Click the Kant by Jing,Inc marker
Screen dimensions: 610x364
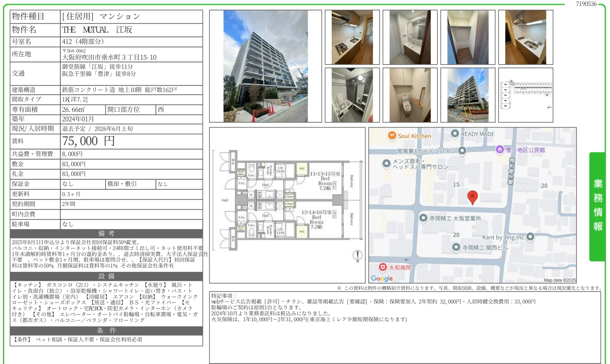(530, 237)
